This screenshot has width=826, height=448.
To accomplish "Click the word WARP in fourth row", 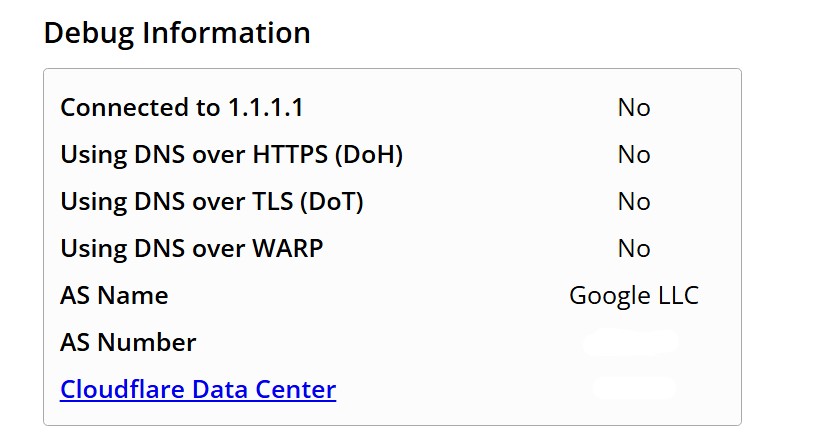I will [x=288, y=249].
